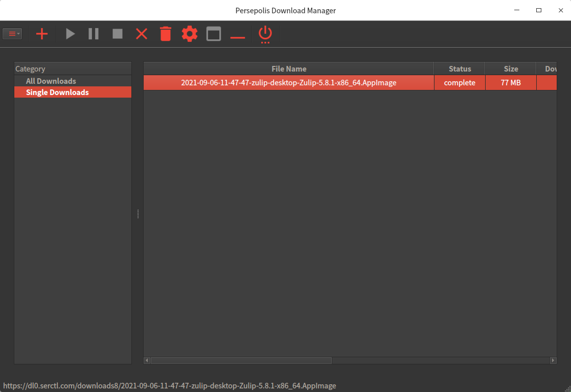Viewport: 571px width, 392px height.
Task: Pause the selected download
Action: tap(94, 34)
